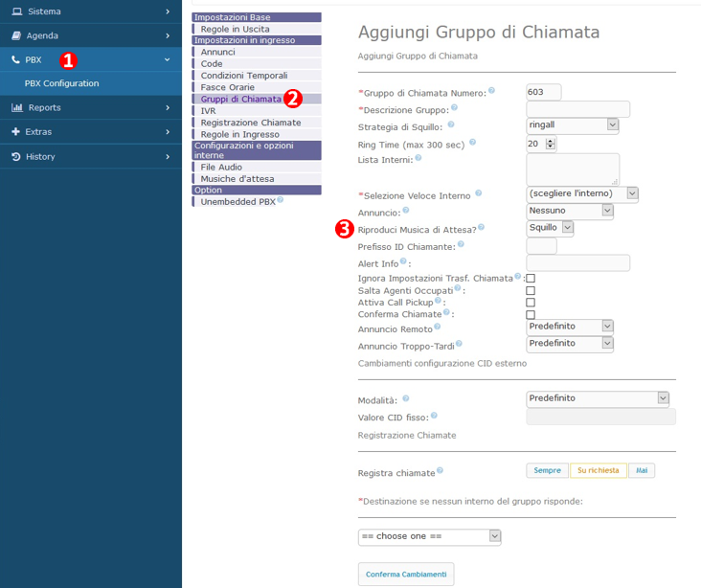
Task: Open the destination 'choose one' dropdown
Action: click(x=429, y=536)
